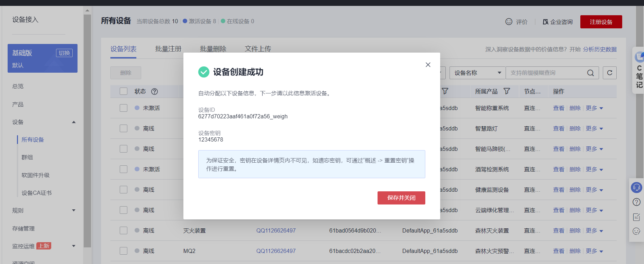644x264 pixels.
Task: Click the status help question mark icon
Action: coord(155,91)
